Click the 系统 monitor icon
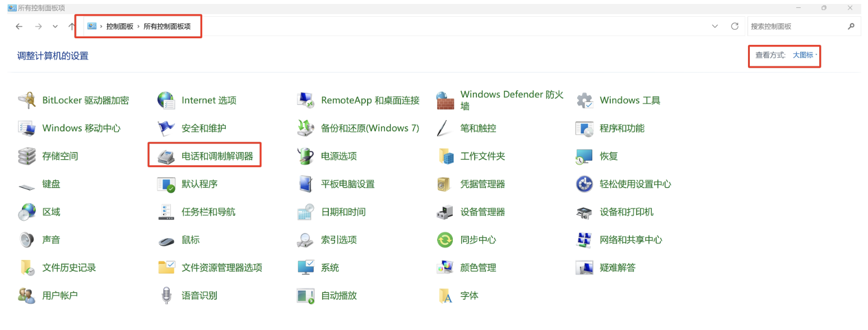 pyautogui.click(x=305, y=268)
